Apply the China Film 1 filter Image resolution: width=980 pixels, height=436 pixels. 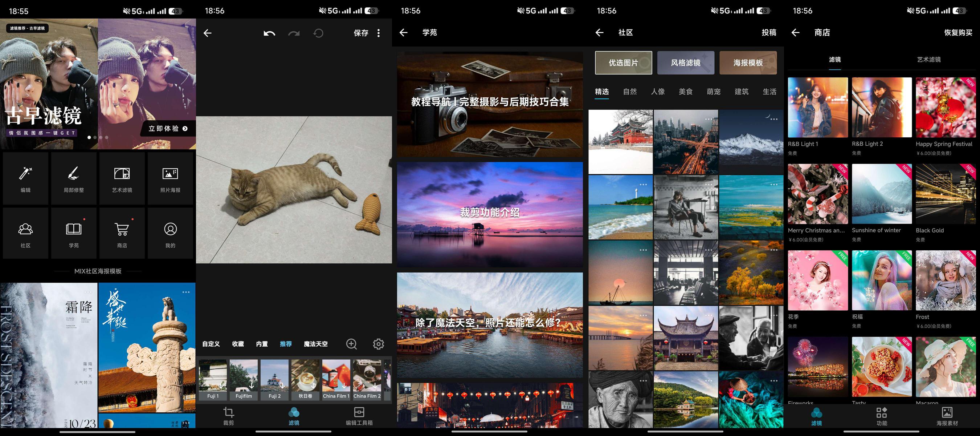coord(336,380)
